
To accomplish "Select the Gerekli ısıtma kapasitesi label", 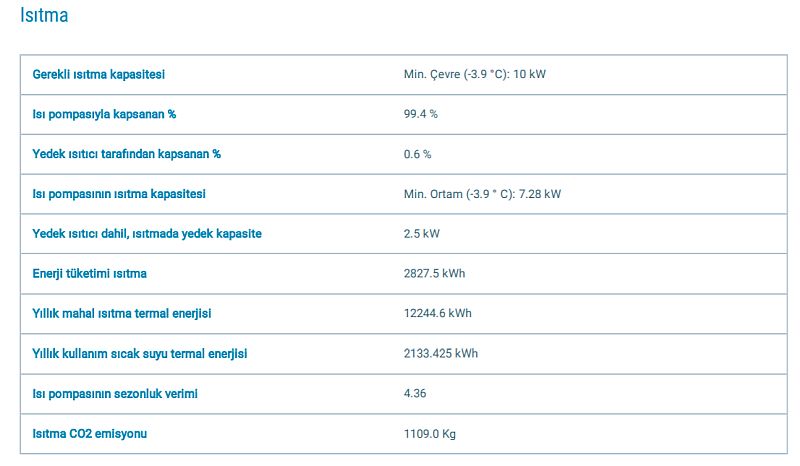I will pyautogui.click(x=98, y=75).
